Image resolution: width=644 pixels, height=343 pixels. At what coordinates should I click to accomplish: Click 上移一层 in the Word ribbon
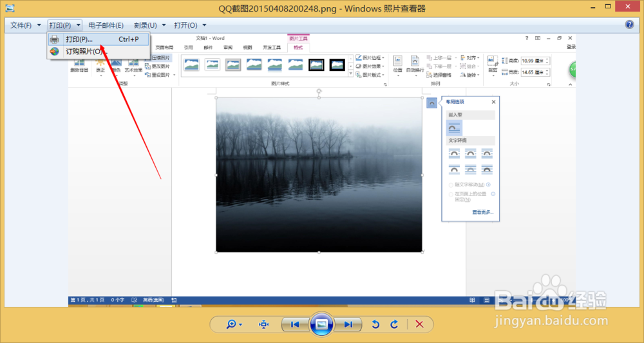click(442, 58)
